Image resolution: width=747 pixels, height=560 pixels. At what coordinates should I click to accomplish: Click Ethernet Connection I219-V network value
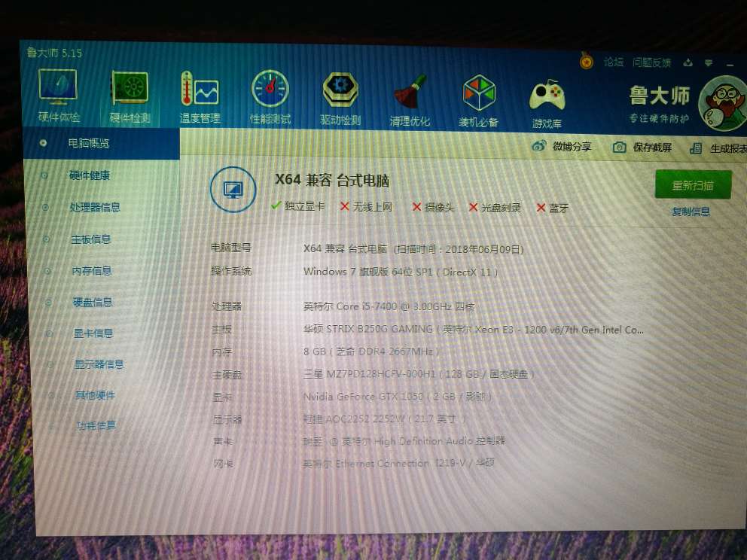point(399,463)
